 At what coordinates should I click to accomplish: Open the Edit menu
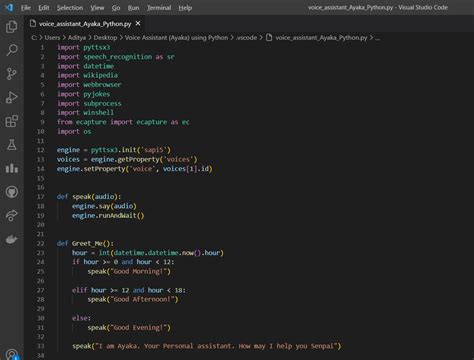[44, 8]
